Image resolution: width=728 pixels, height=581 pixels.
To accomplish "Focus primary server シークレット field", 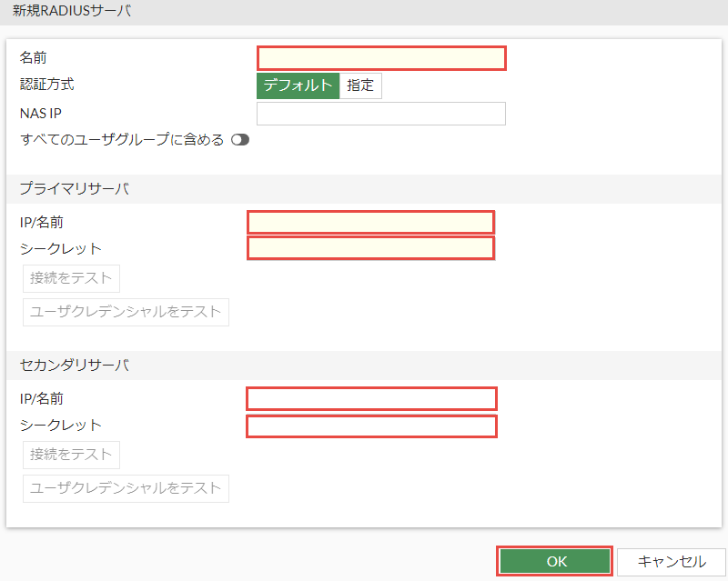I will [x=370, y=247].
